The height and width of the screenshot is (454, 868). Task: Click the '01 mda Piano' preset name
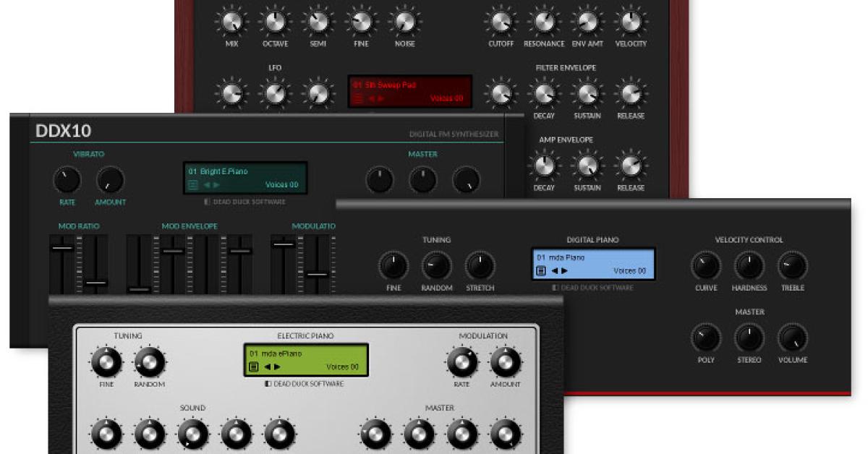[560, 257]
